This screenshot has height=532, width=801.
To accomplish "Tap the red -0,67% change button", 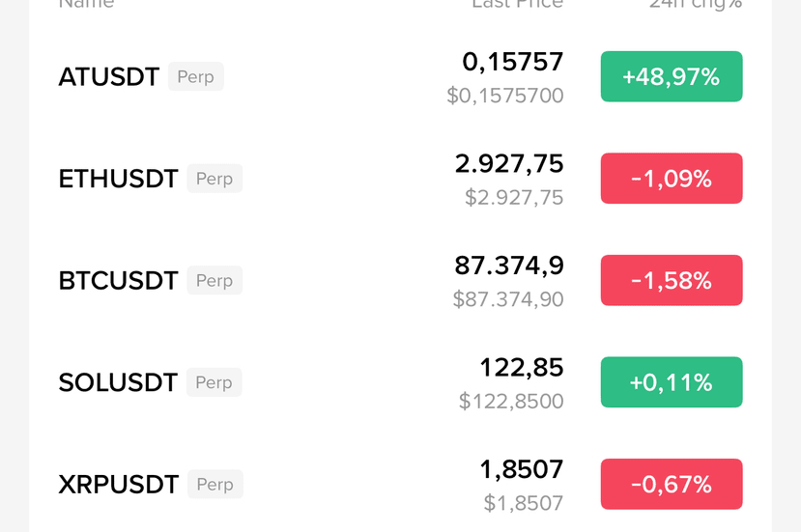I will 672,484.
